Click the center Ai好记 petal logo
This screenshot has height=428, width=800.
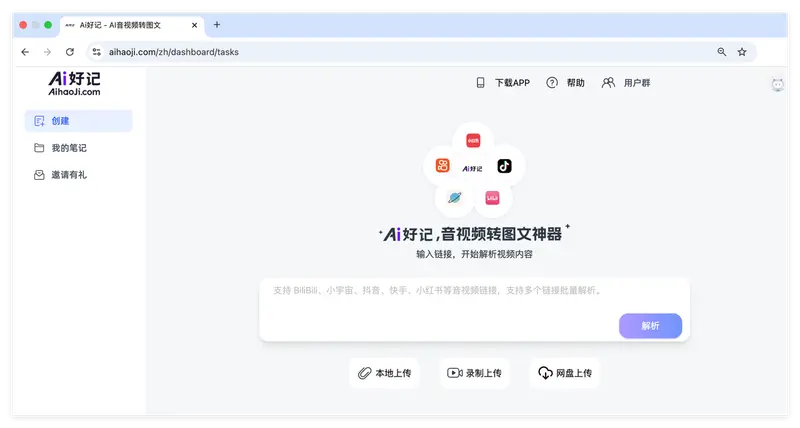pyautogui.click(x=472, y=168)
